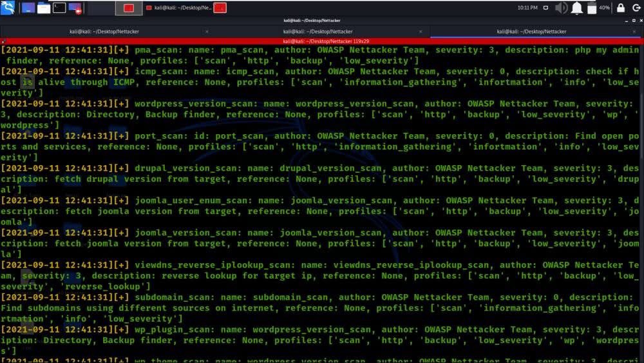Minimize the Nettacker terminal window
644x363 pixels.
click(627, 21)
